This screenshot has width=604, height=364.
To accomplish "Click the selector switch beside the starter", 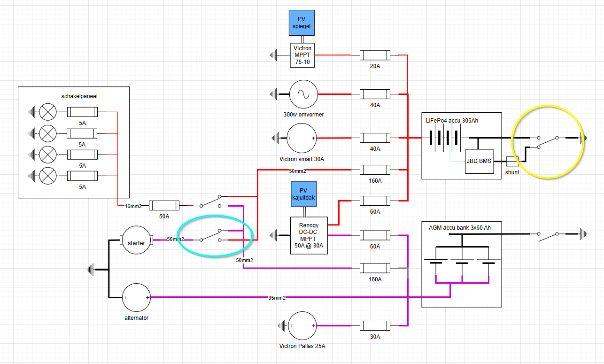I will tap(210, 235).
